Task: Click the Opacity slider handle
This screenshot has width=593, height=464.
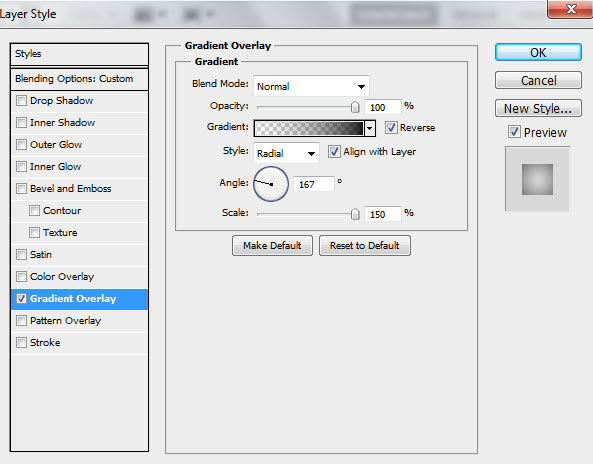Action: point(355,107)
